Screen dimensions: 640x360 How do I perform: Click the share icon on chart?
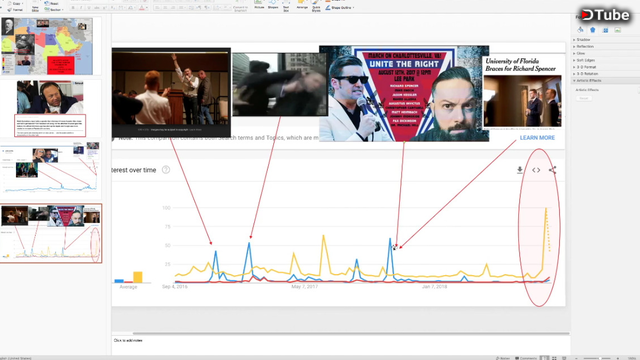pyautogui.click(x=552, y=170)
